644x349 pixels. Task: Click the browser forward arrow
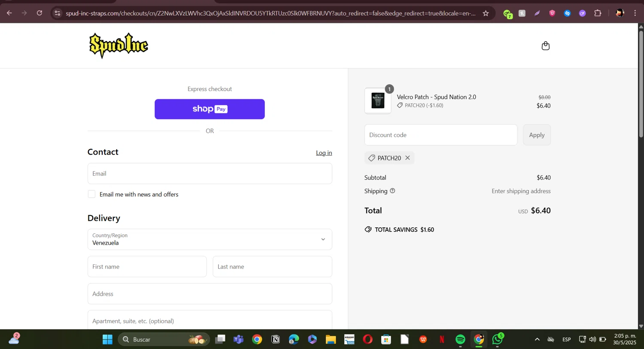[x=24, y=13]
